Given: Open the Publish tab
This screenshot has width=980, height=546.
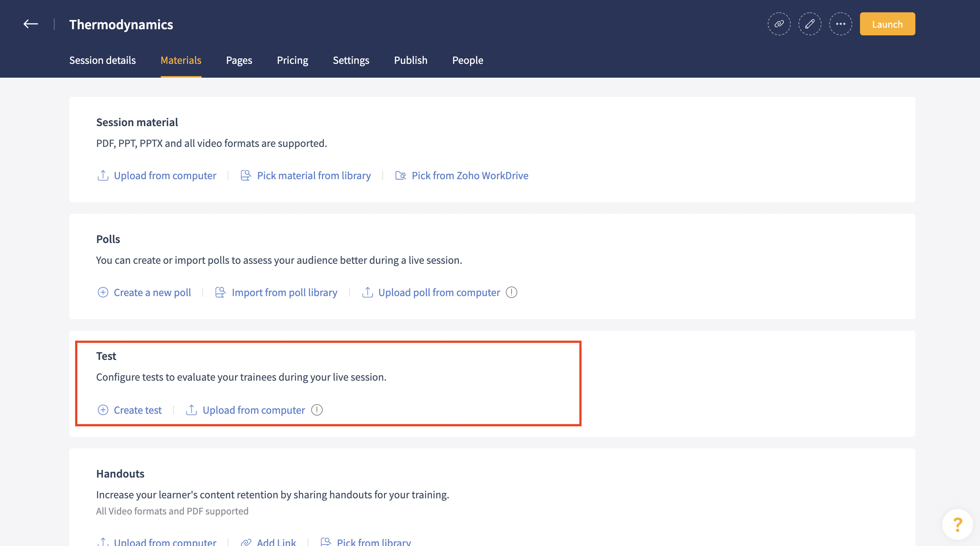Looking at the screenshot, I should (410, 60).
